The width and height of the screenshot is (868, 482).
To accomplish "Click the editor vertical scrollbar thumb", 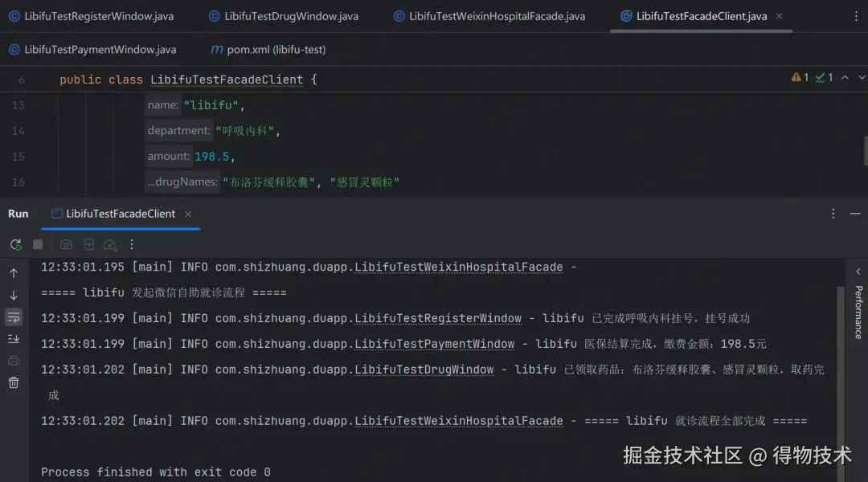I will pyautogui.click(x=866, y=150).
